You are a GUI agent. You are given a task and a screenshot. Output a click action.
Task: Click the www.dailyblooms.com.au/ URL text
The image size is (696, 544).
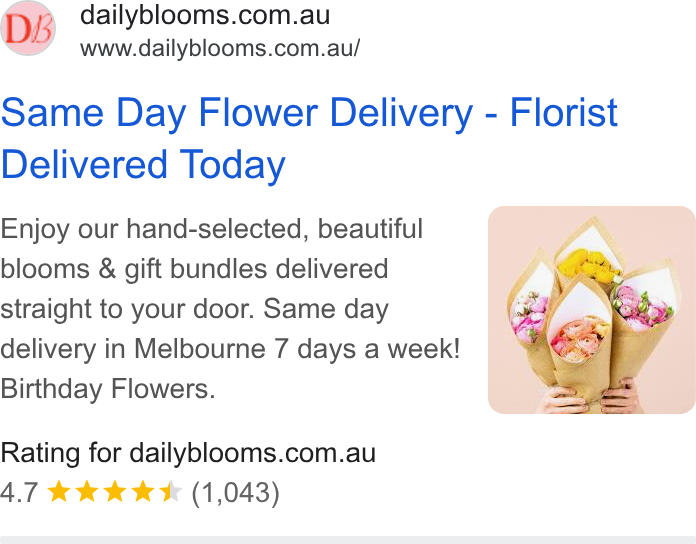coord(220,48)
